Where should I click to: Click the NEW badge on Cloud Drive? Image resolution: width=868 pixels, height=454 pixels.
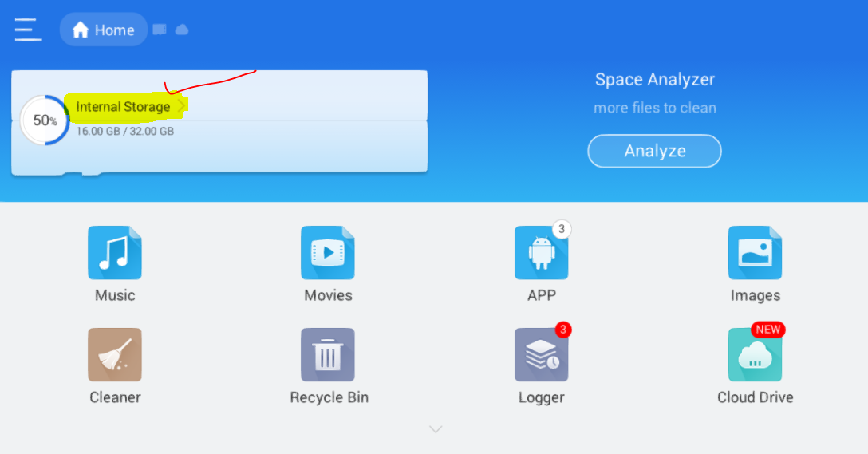click(767, 330)
